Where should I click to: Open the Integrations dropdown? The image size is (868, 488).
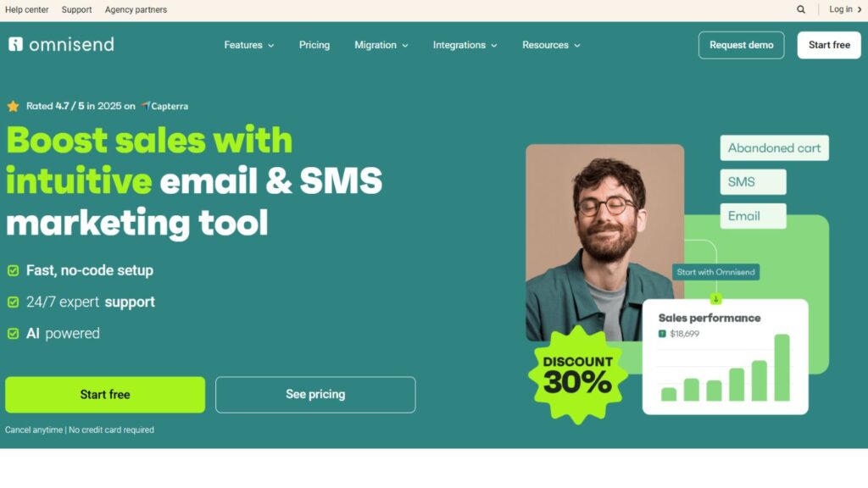tap(465, 46)
